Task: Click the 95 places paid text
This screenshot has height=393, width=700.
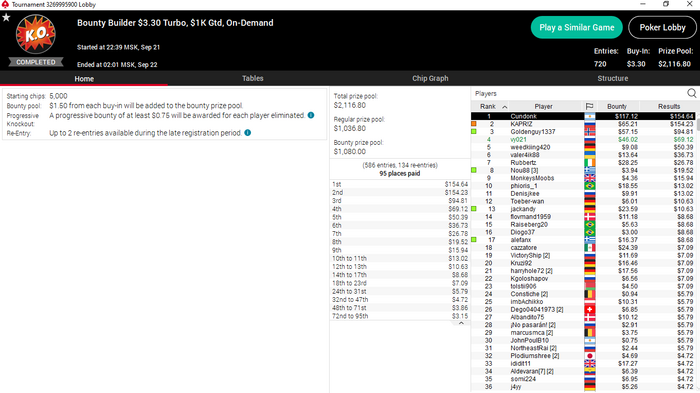Action: (x=400, y=174)
